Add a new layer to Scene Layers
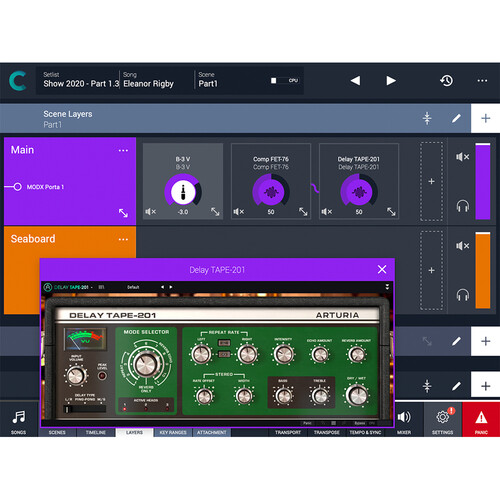The height and width of the screenshot is (500, 500). pyautogui.click(x=485, y=118)
